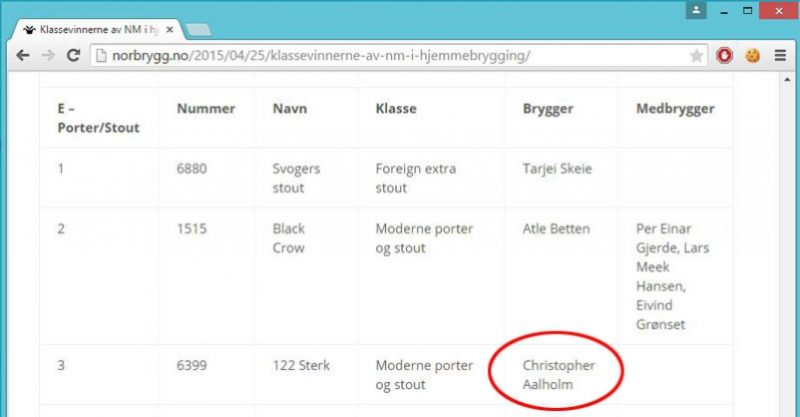Minimize the browser window
This screenshot has width=800, height=417.
[723, 11]
